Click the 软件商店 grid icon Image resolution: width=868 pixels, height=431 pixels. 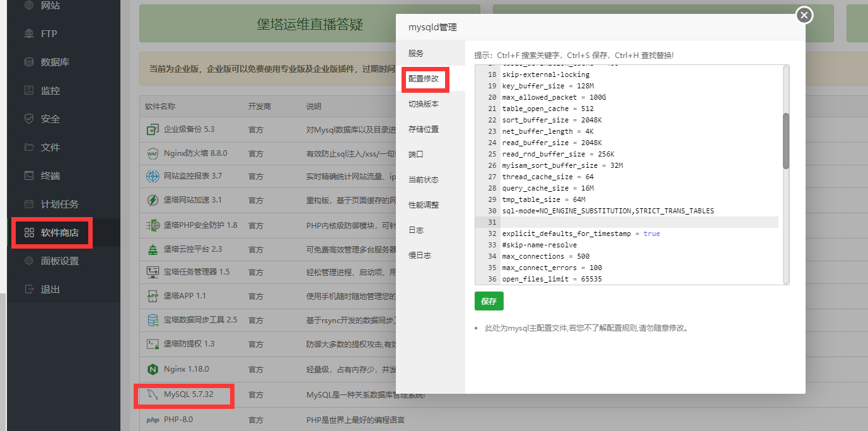(x=28, y=233)
